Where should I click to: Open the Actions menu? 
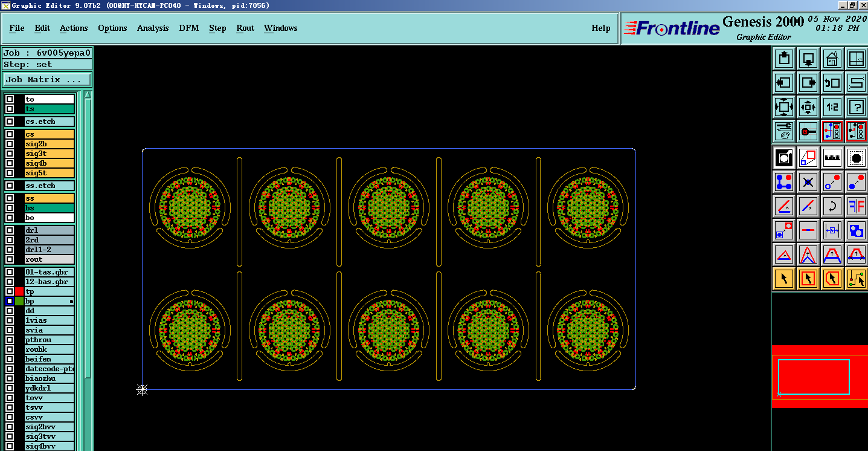click(74, 28)
